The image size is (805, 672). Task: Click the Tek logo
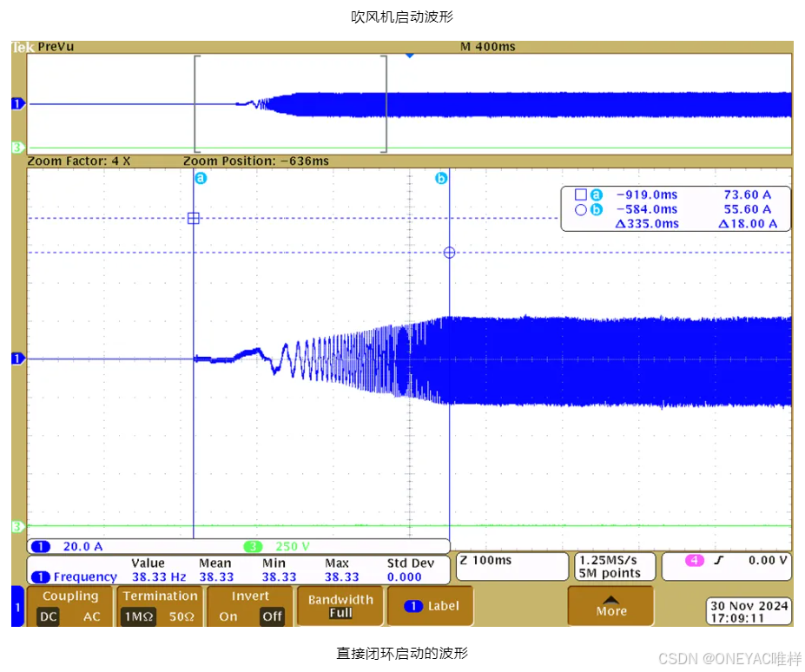click(x=23, y=47)
